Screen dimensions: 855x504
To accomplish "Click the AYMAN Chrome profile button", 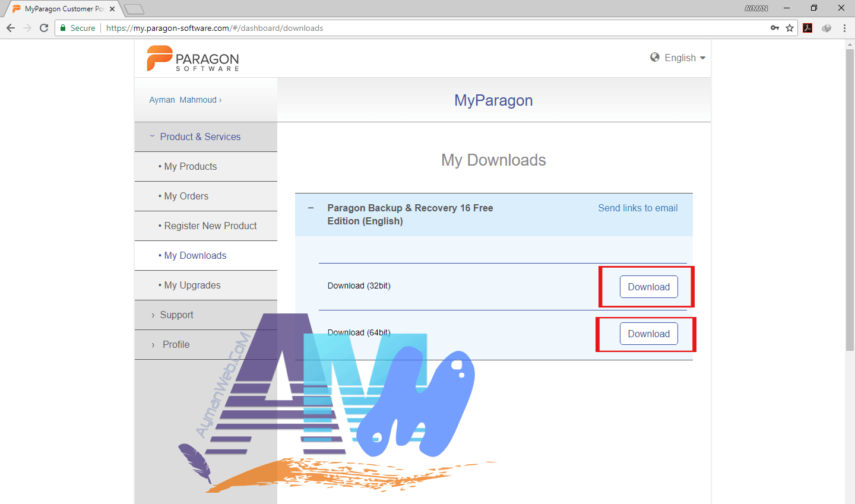I will 756,8.
